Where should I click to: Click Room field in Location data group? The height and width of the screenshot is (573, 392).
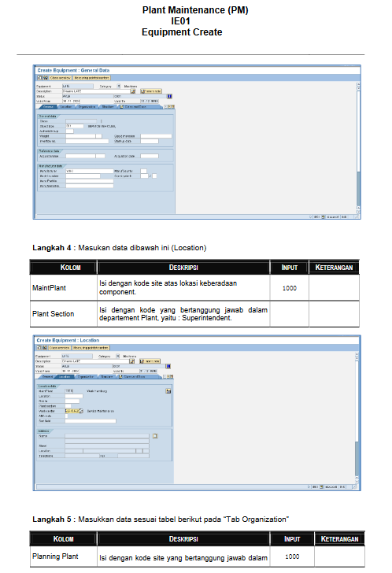point(72,401)
